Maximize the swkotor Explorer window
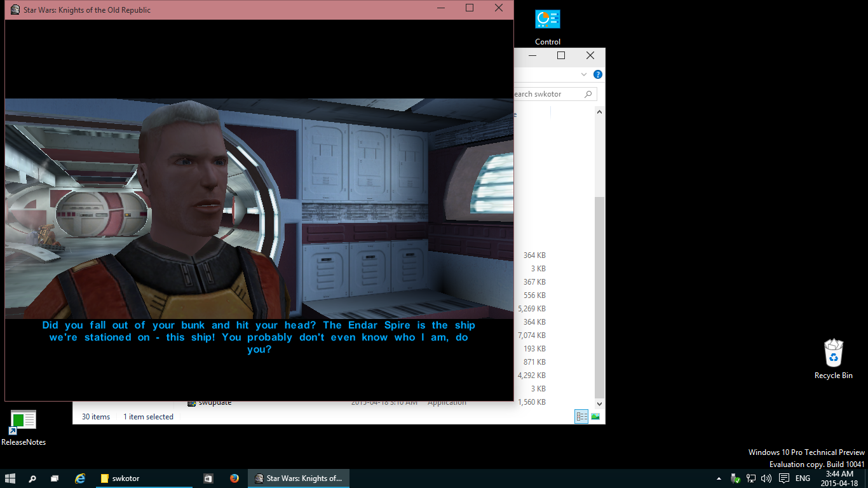This screenshot has width=868, height=488. click(x=561, y=56)
